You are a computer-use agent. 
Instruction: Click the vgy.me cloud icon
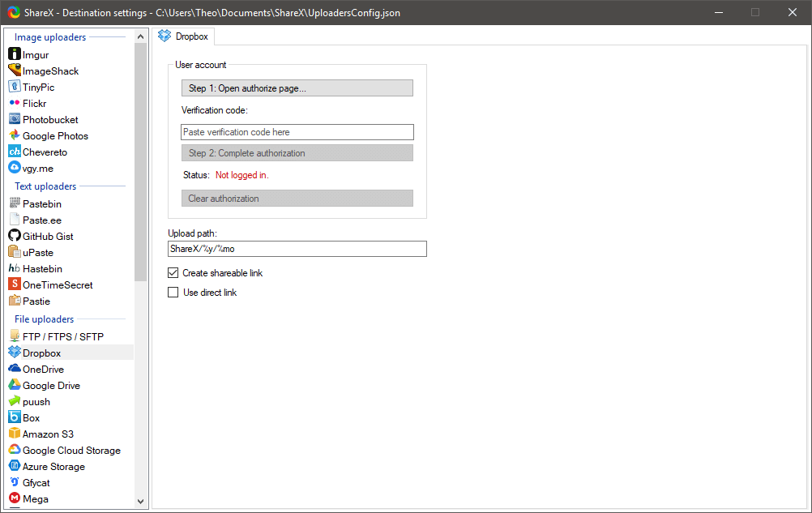[x=15, y=168]
